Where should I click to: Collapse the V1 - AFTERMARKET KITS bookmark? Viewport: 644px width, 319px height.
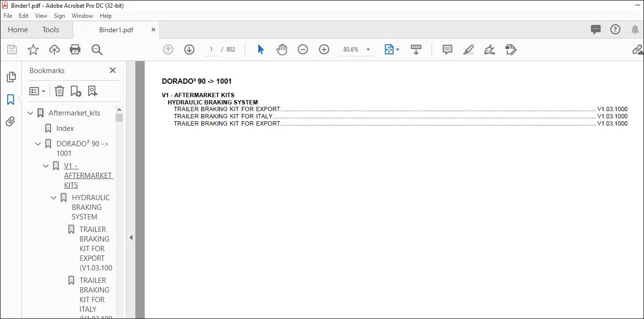(x=46, y=166)
